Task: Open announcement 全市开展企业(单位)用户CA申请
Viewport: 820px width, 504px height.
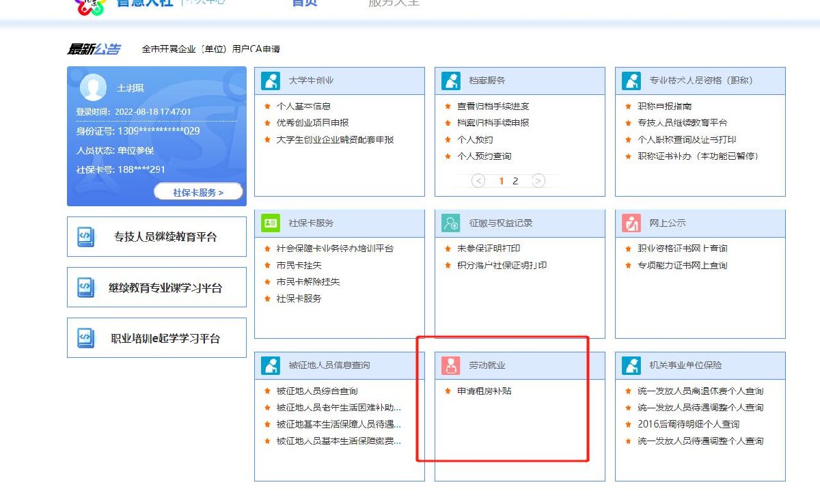Action: [x=210, y=49]
